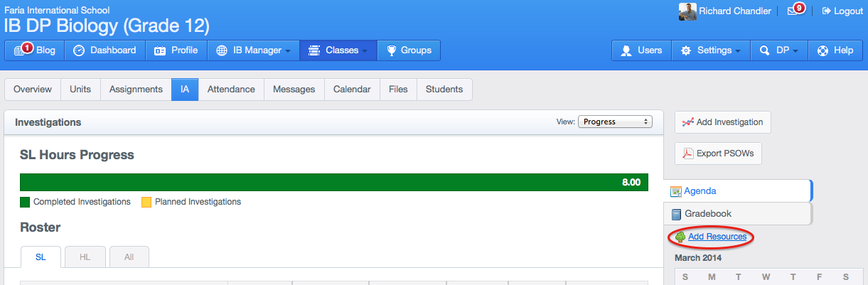Expand the IB Manager dropdown
868x285 pixels.
coord(254,50)
